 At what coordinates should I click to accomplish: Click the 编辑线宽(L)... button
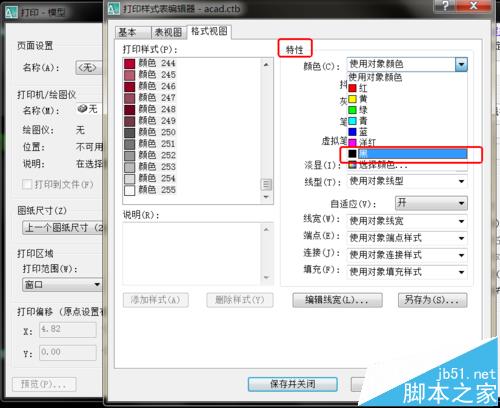tap(337, 300)
